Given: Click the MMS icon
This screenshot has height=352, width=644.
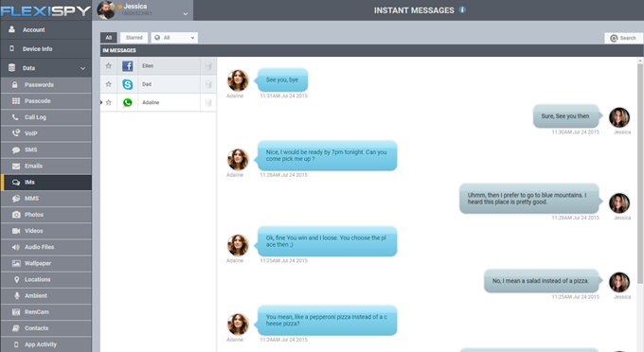Looking at the screenshot, I should tap(15, 199).
